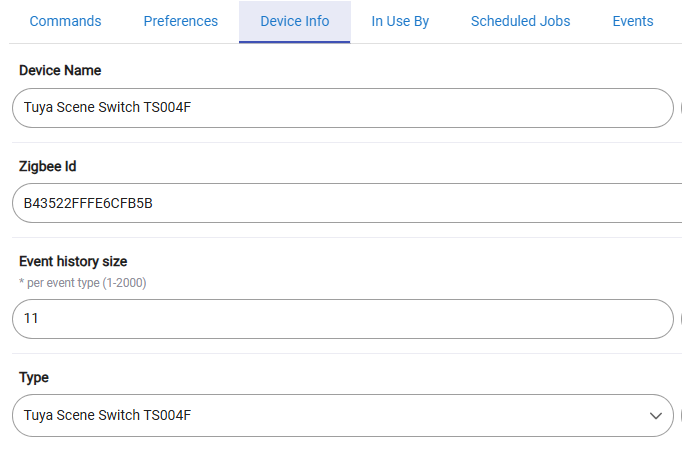
Task: Click the Event history size input box
Action: [343, 319]
